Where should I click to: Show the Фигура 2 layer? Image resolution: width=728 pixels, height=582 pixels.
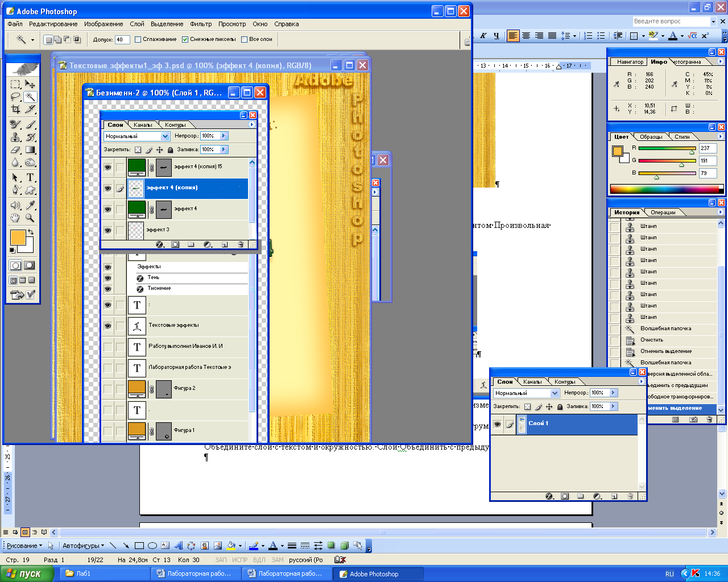[107, 389]
